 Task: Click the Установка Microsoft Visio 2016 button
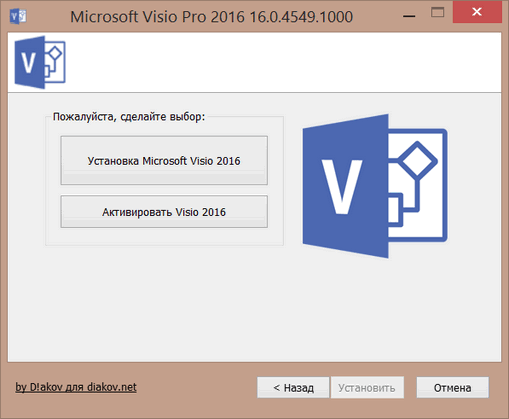(164, 160)
